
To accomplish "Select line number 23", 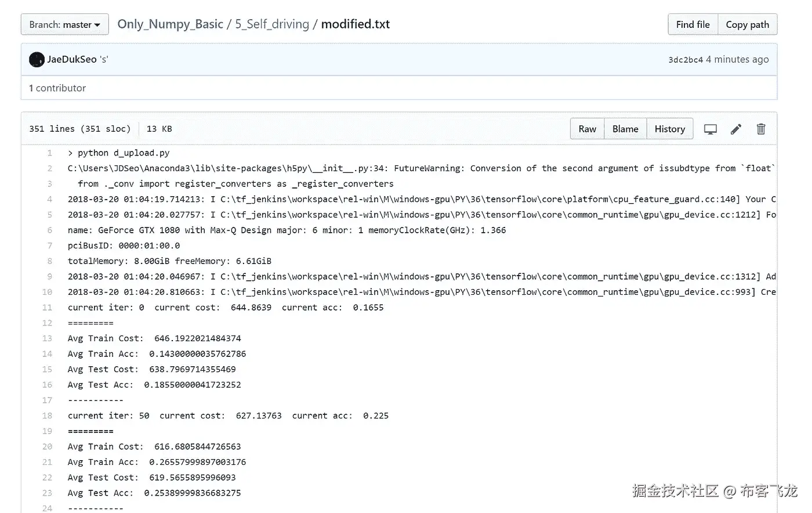I will pos(47,493).
